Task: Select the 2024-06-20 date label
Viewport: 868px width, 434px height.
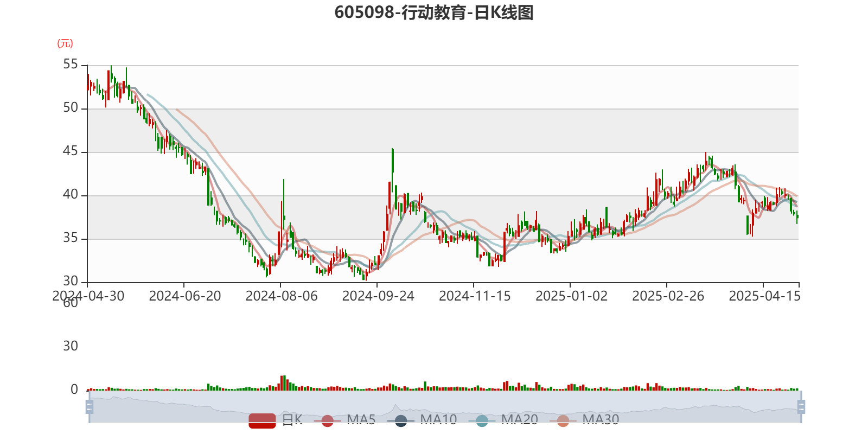Action: pos(185,296)
